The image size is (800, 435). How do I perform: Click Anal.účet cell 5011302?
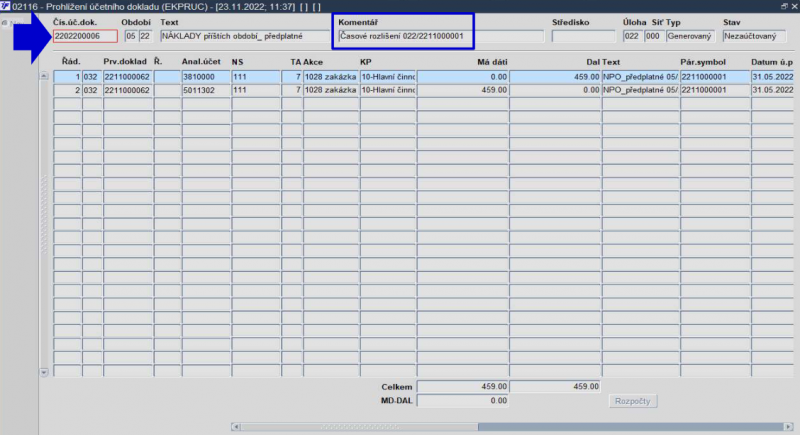pos(206,90)
